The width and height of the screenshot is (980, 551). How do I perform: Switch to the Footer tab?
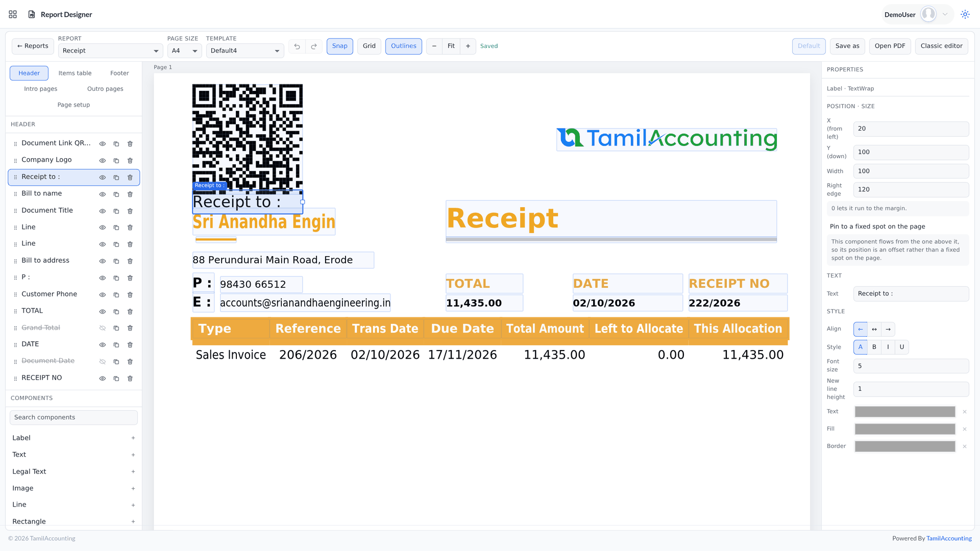point(119,73)
